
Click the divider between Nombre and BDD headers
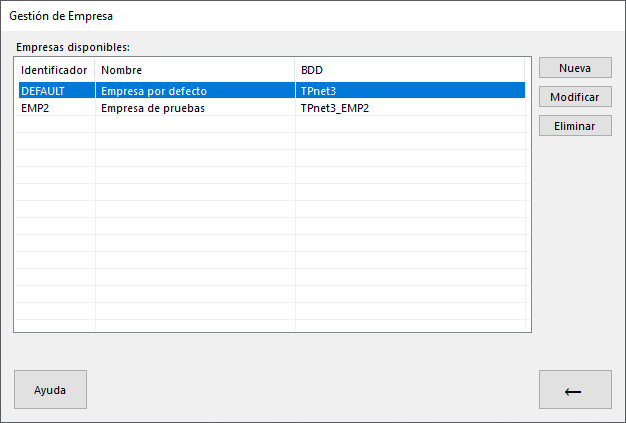[x=295, y=70]
